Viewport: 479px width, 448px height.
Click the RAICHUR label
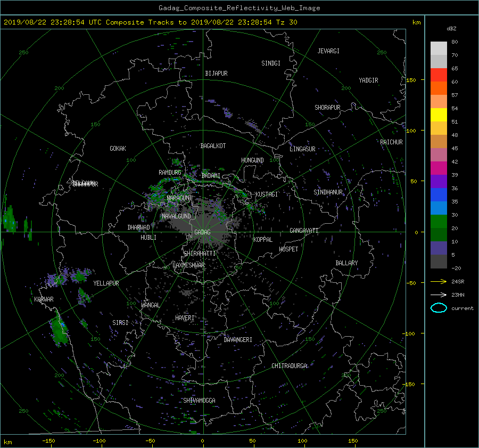[x=391, y=142]
